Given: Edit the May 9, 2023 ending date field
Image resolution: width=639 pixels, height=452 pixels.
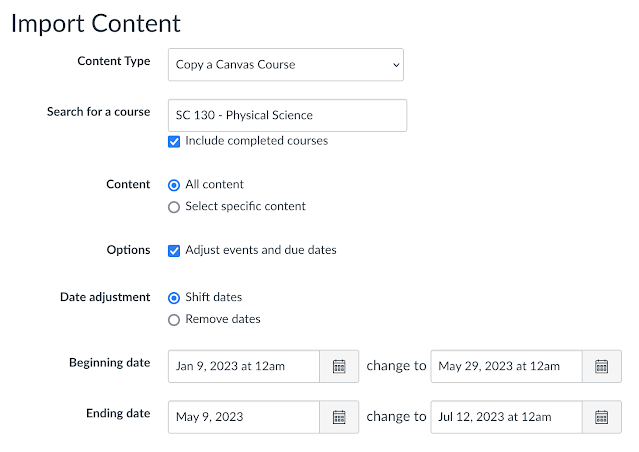Looking at the screenshot, I should click(244, 416).
